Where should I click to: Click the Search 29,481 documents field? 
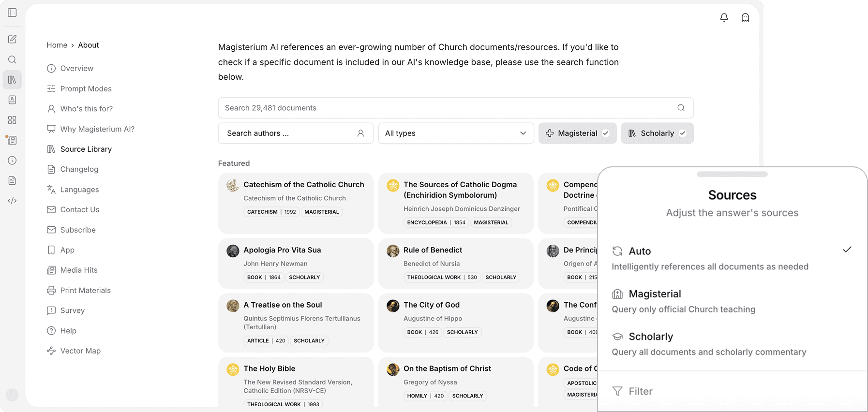click(448, 108)
